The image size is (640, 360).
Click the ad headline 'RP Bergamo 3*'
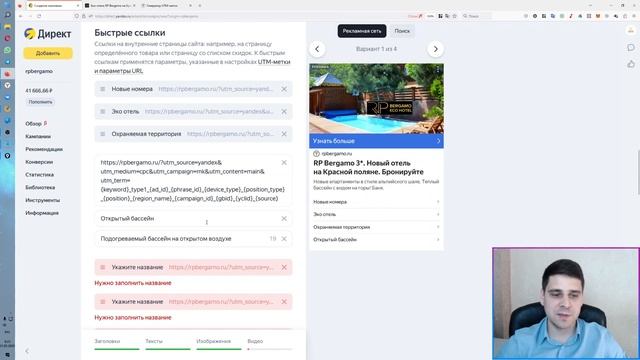tap(368, 167)
